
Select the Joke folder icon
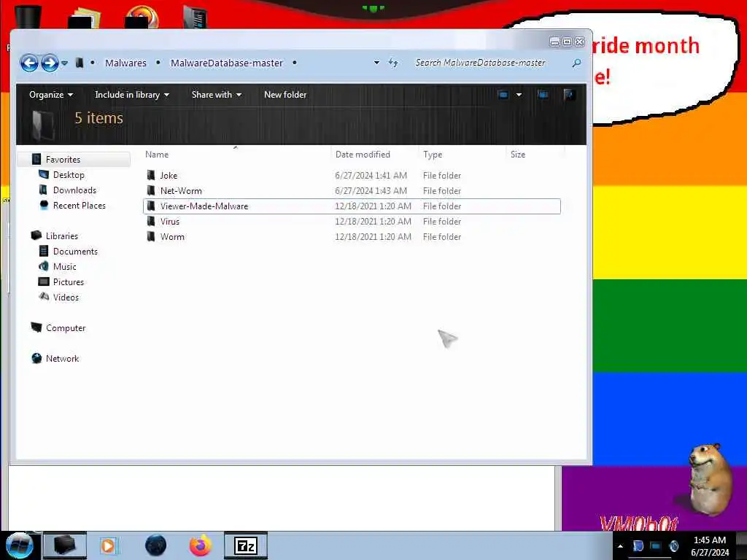151,175
